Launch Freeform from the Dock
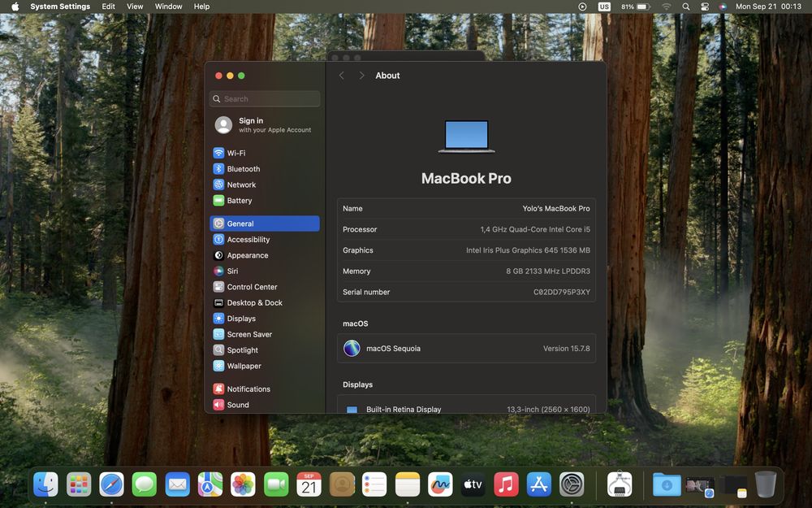This screenshot has width=812, height=508. (440, 485)
